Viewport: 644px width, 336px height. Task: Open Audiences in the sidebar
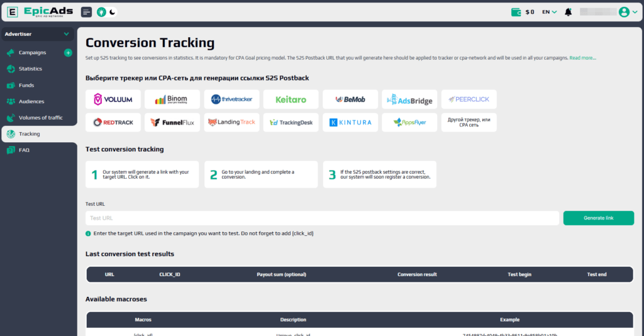pyautogui.click(x=31, y=101)
